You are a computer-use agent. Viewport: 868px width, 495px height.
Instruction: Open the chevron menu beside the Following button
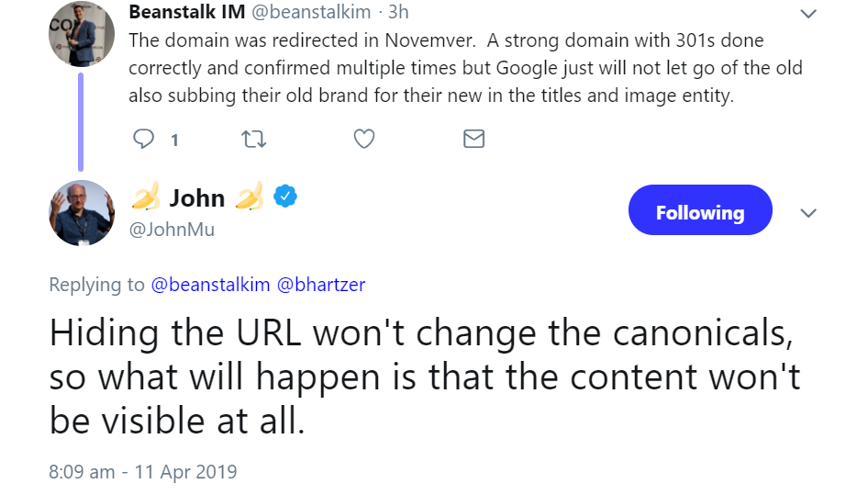[x=808, y=213]
